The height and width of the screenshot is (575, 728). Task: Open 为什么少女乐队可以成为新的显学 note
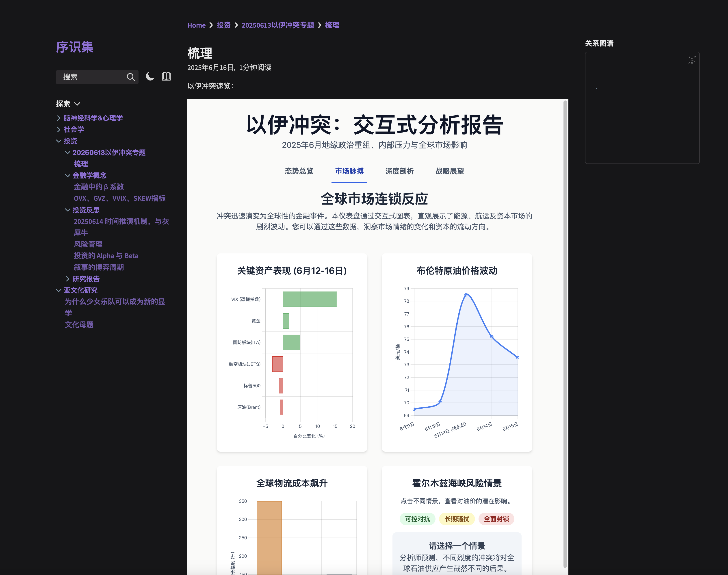(115, 307)
